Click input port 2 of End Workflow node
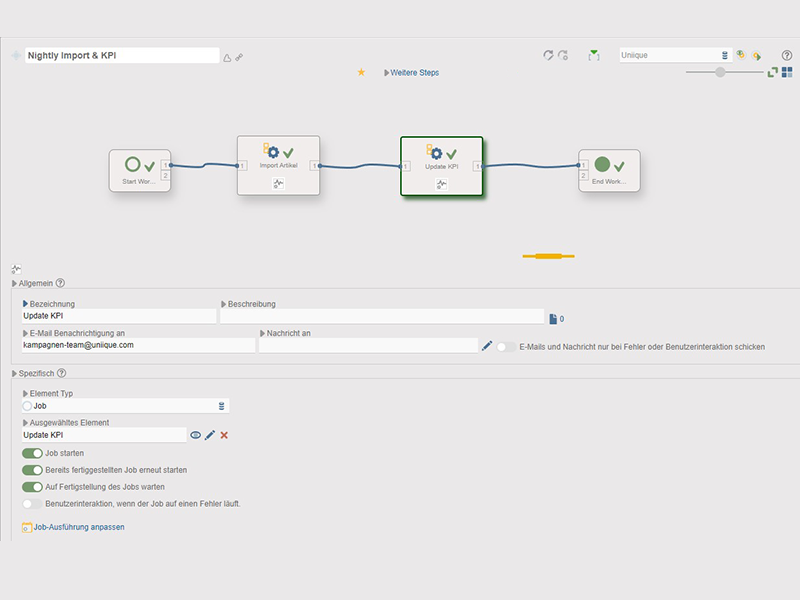The width and height of the screenshot is (800, 600). tap(584, 176)
